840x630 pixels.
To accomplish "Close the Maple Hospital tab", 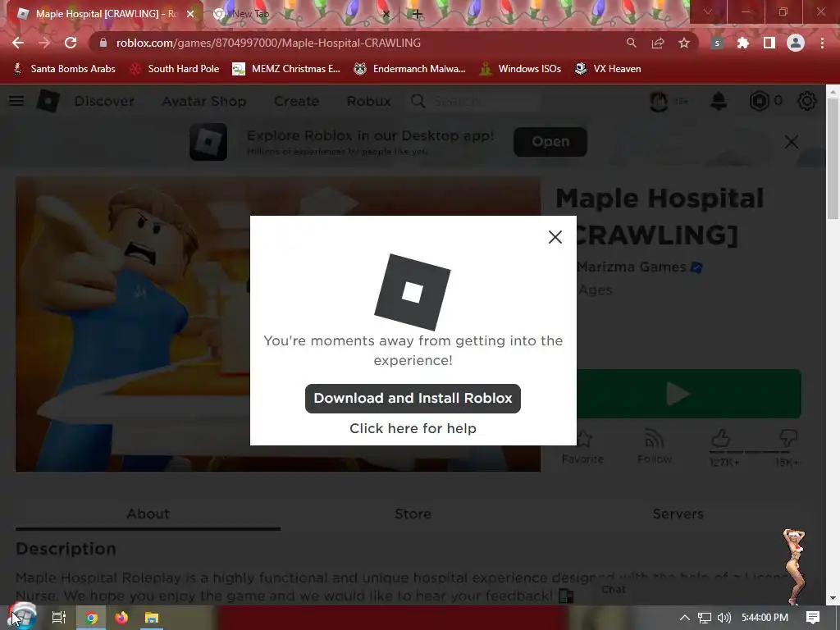I will (x=190, y=14).
